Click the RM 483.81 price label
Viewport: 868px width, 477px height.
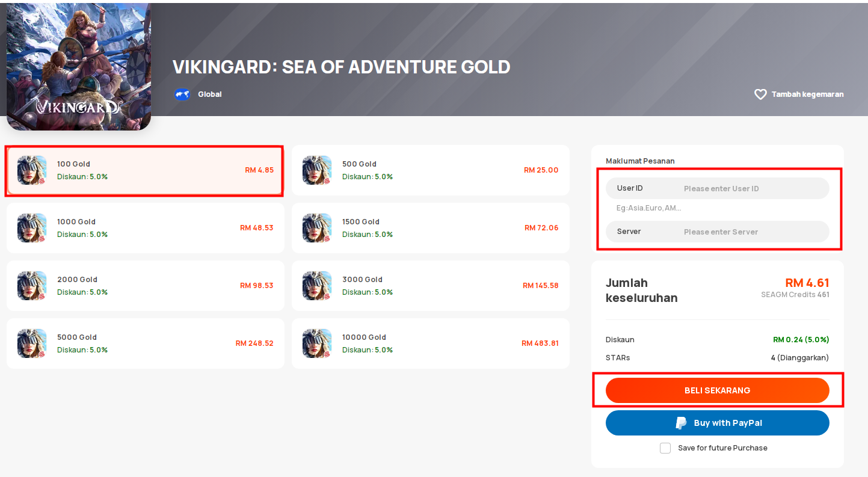540,343
